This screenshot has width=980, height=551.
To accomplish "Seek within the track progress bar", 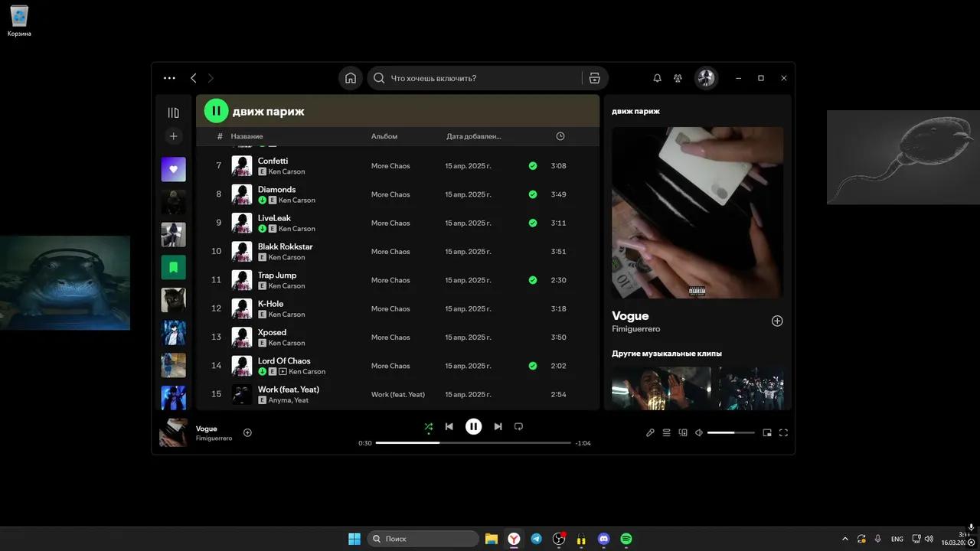I will coord(473,443).
